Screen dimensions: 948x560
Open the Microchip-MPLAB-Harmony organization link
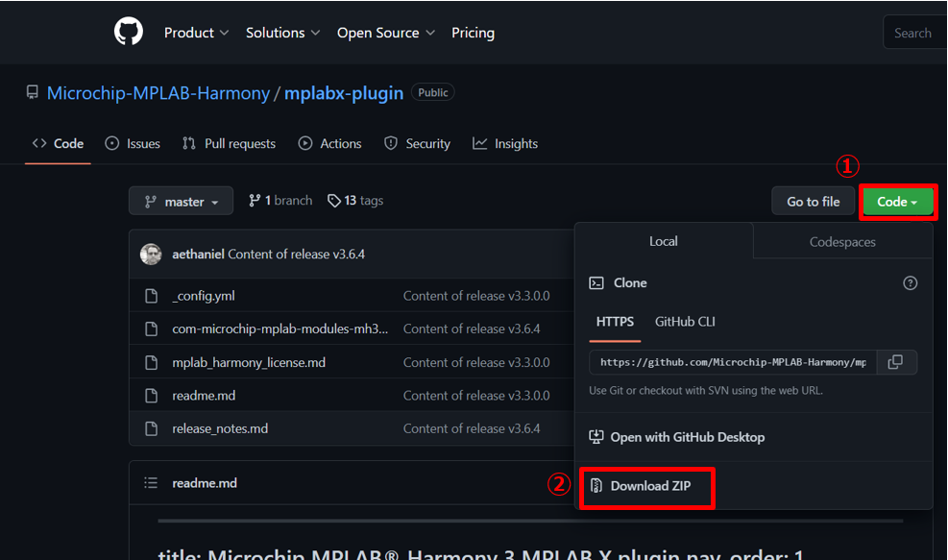click(x=158, y=92)
